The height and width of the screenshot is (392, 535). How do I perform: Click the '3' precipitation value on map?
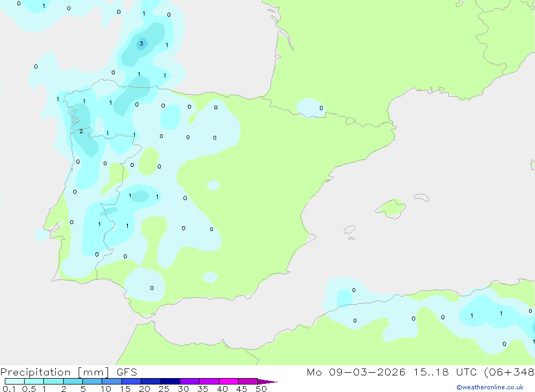click(x=142, y=44)
